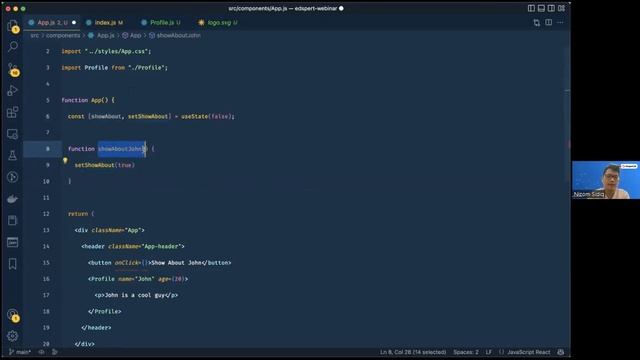
Task: Click the src breadcrumb segment
Action: (x=35, y=36)
